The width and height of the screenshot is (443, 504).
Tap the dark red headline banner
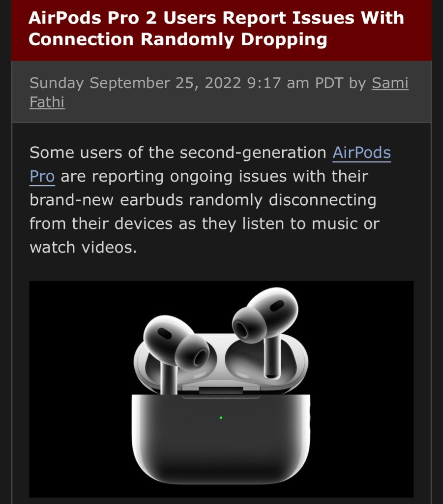(x=221, y=30)
